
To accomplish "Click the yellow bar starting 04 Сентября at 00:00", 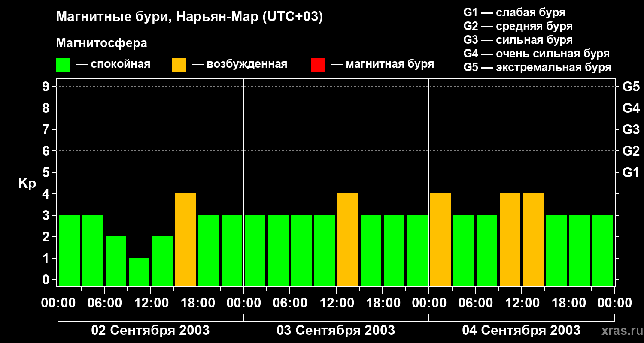I will click(440, 240).
